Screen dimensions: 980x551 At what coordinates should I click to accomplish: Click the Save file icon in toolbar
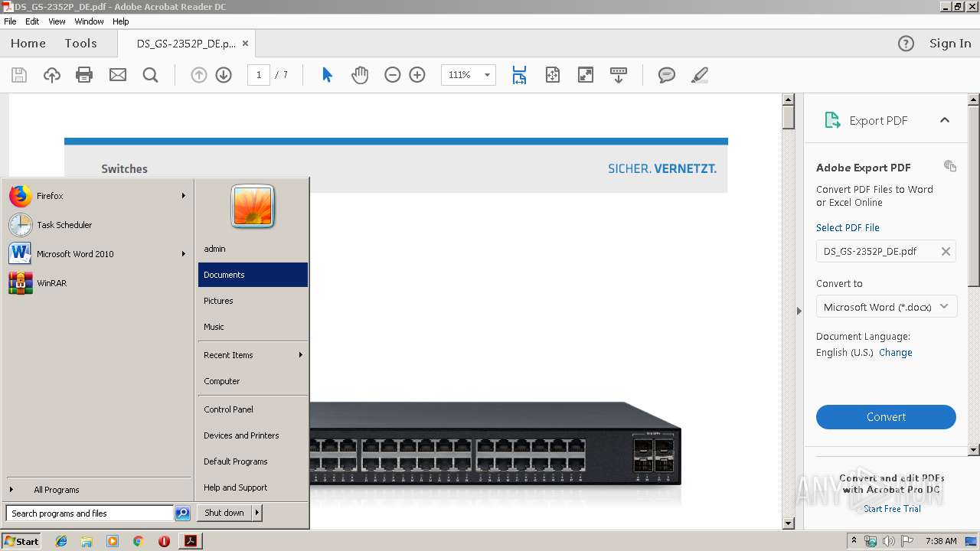click(x=19, y=75)
